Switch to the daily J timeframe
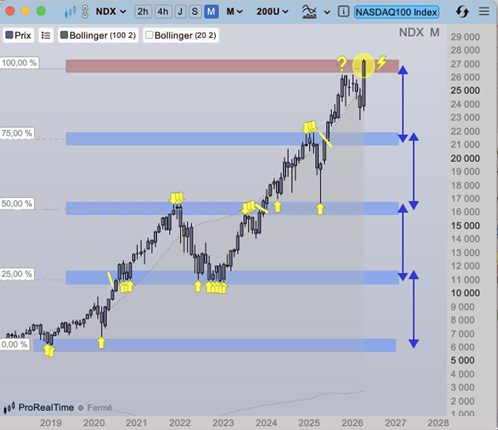Screen dimensions: 498x430 (180, 12)
